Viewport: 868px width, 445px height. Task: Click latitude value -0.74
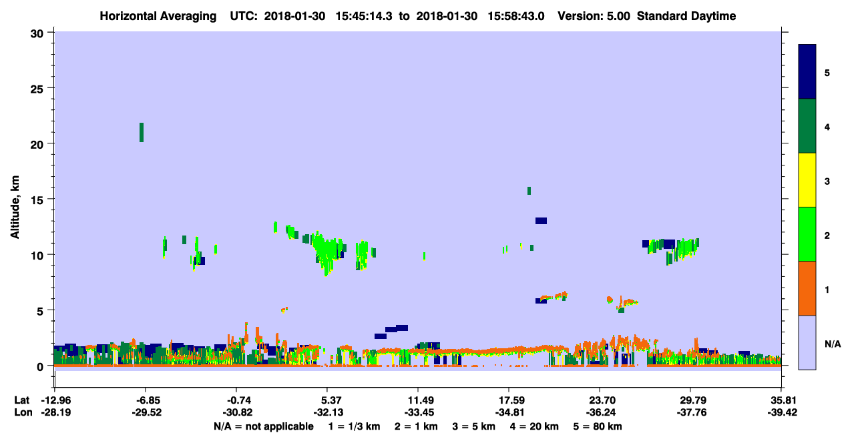[240, 400]
